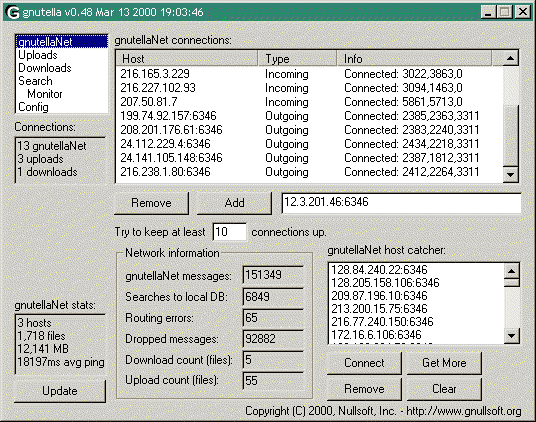Minimize the gnutella window
This screenshot has width=536, height=422.
pos(488,12)
